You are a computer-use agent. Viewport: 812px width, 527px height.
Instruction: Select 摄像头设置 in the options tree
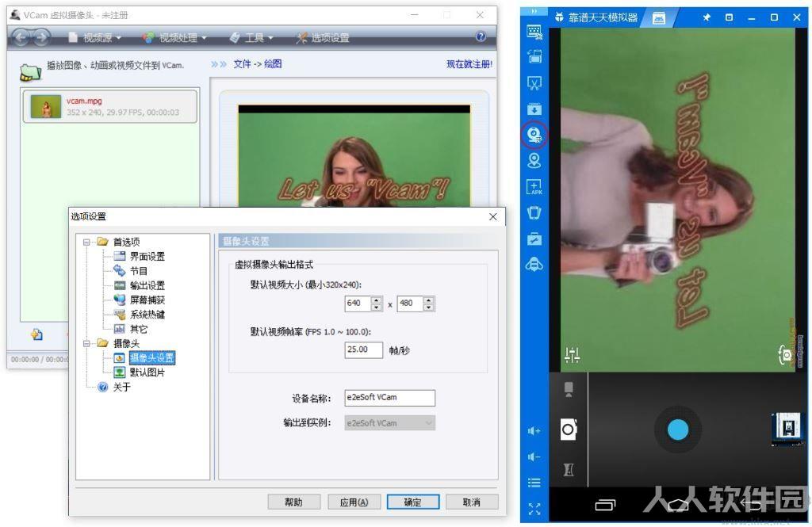(x=151, y=357)
